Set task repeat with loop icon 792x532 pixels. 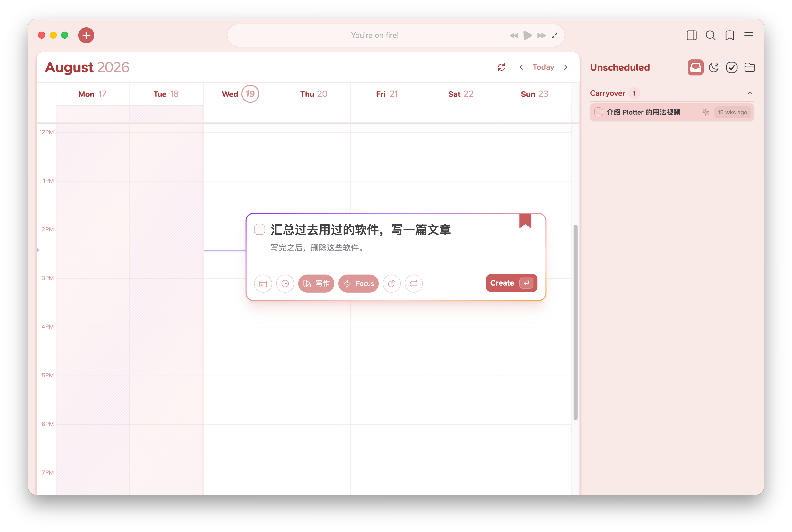414,283
